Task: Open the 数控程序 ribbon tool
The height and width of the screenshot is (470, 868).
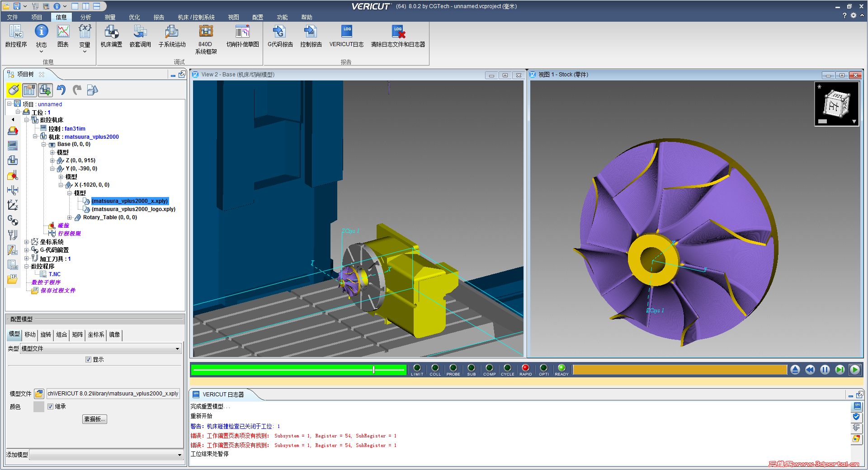Action: coord(16,36)
